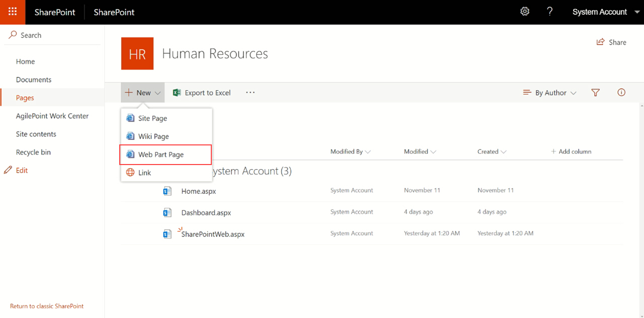Click System Account author of Dashboard.aspx
644x318 pixels.
(352, 212)
